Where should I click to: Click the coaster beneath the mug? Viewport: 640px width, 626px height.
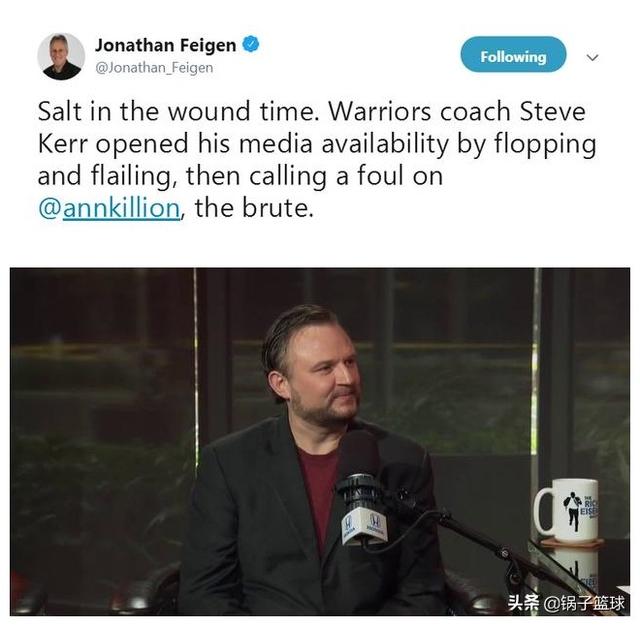pyautogui.click(x=571, y=543)
